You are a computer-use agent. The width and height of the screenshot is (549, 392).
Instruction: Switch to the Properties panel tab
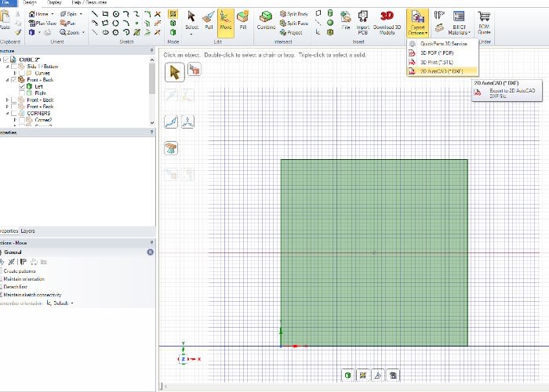(9, 231)
